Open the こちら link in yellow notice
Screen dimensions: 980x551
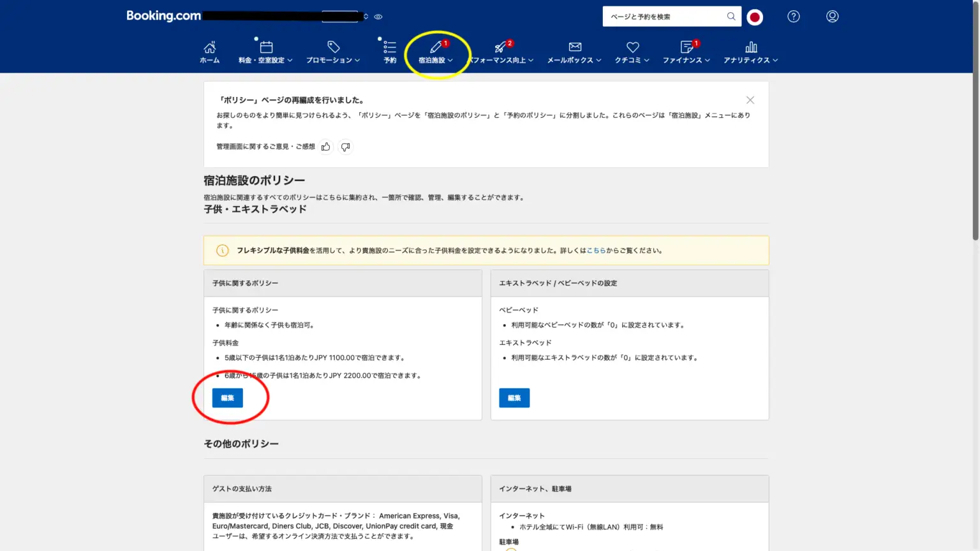[x=596, y=251]
